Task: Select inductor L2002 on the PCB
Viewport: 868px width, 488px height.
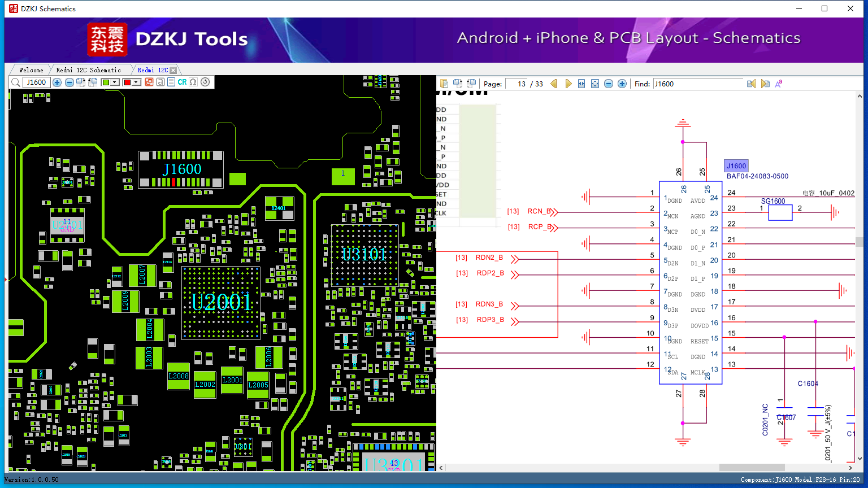Action: point(205,385)
